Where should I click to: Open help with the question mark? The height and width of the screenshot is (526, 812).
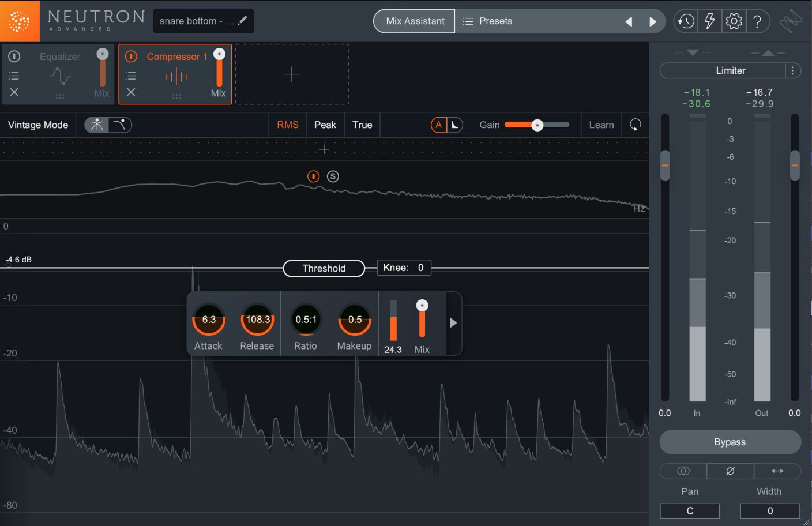[x=758, y=21]
